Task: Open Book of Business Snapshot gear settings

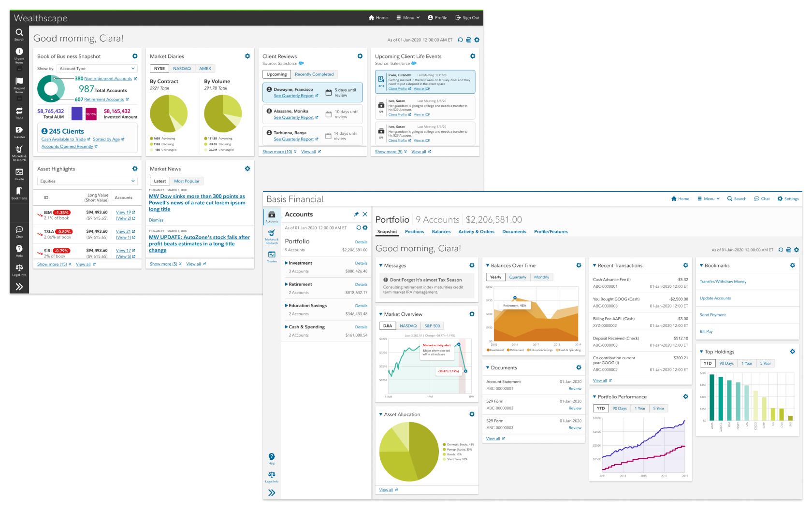Action: 135,56
